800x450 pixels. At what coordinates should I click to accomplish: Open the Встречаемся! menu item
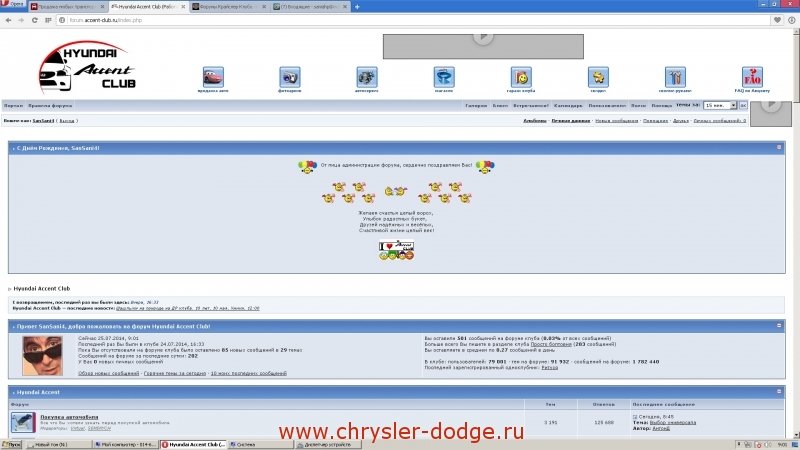pos(531,106)
